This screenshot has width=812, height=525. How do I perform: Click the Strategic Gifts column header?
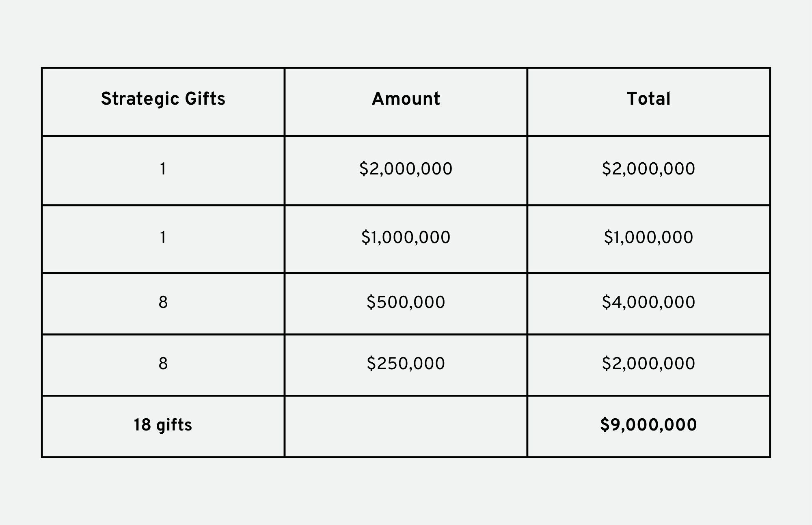point(163,101)
